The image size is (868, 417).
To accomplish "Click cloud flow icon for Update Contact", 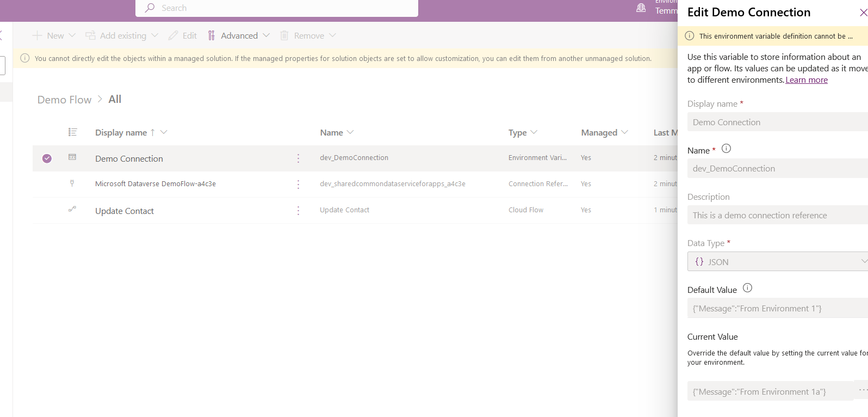I will pos(72,208).
